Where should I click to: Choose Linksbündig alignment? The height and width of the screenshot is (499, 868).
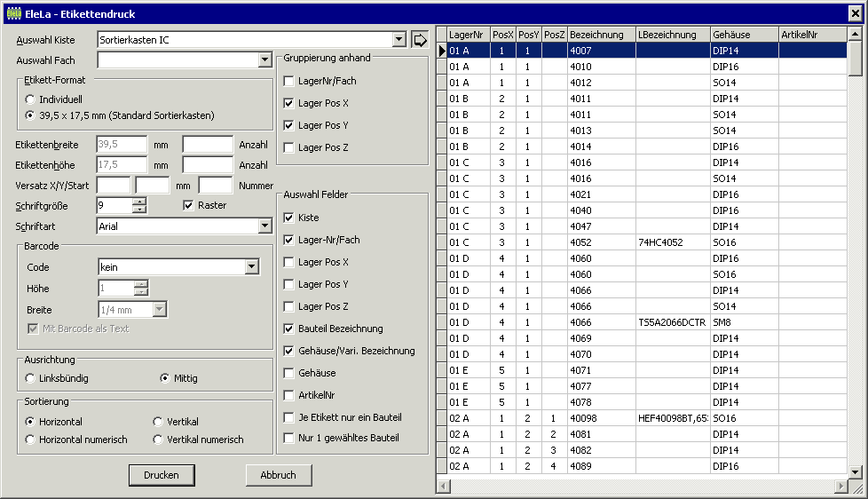(x=31, y=378)
